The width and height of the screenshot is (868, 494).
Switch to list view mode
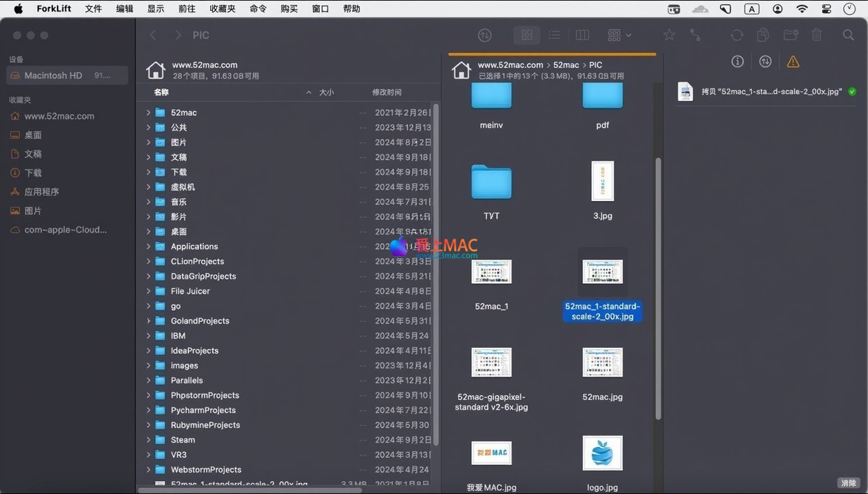click(554, 35)
